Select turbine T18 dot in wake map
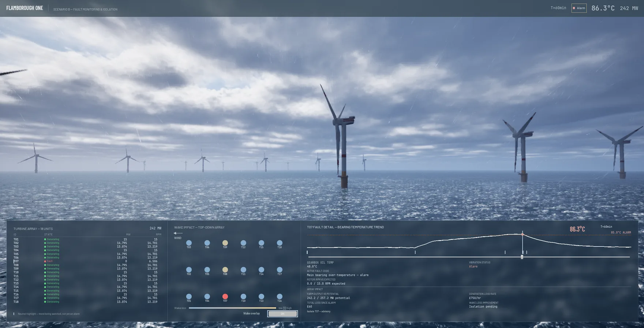644x328 pixels. coord(280,243)
